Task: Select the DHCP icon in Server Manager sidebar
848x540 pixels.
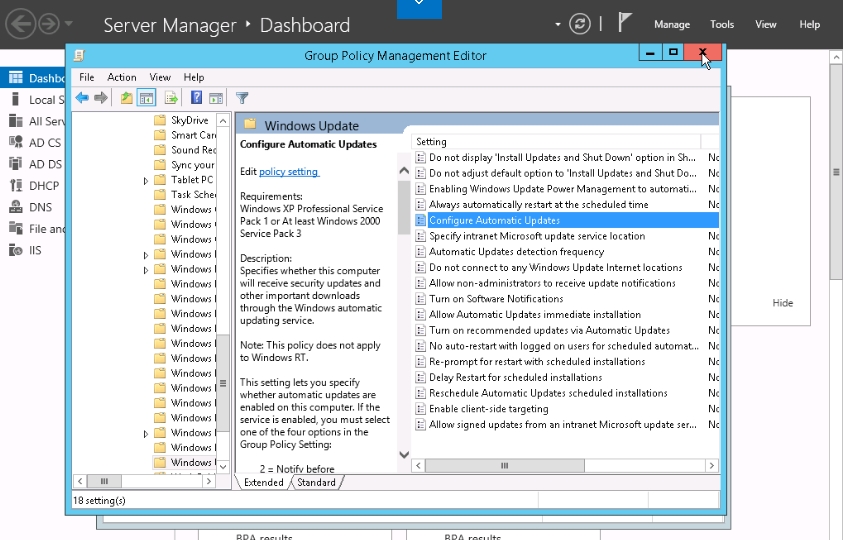Action: tap(16, 186)
